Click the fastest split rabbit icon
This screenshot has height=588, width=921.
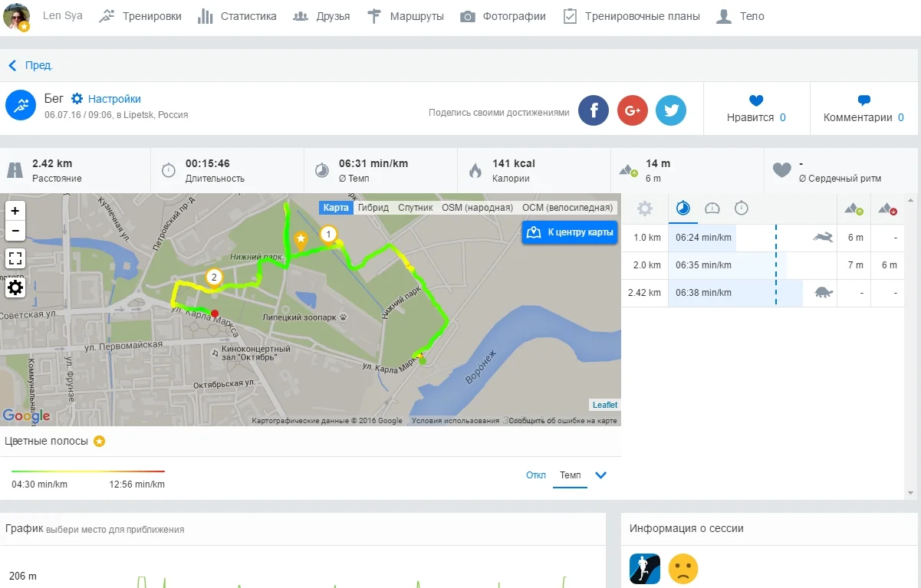[x=824, y=238]
